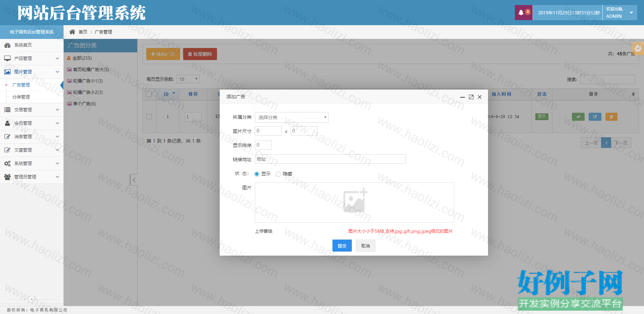Open the 消息管理 menu
The image size is (644, 314).
point(32,137)
